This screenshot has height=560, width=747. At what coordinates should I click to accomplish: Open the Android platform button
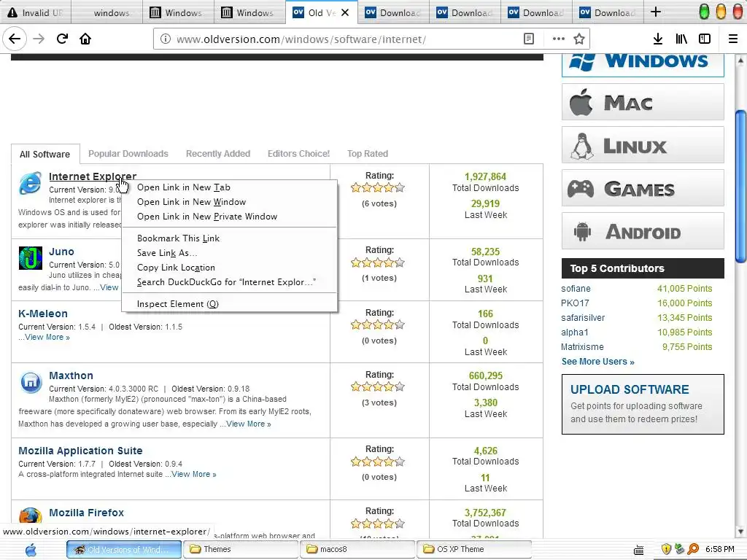tap(643, 231)
